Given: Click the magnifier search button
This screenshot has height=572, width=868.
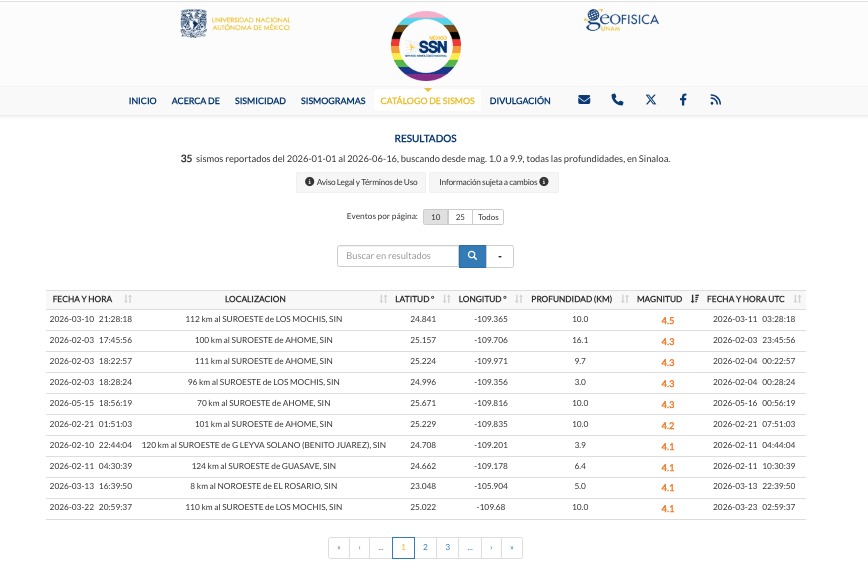Looking at the screenshot, I should [472, 256].
